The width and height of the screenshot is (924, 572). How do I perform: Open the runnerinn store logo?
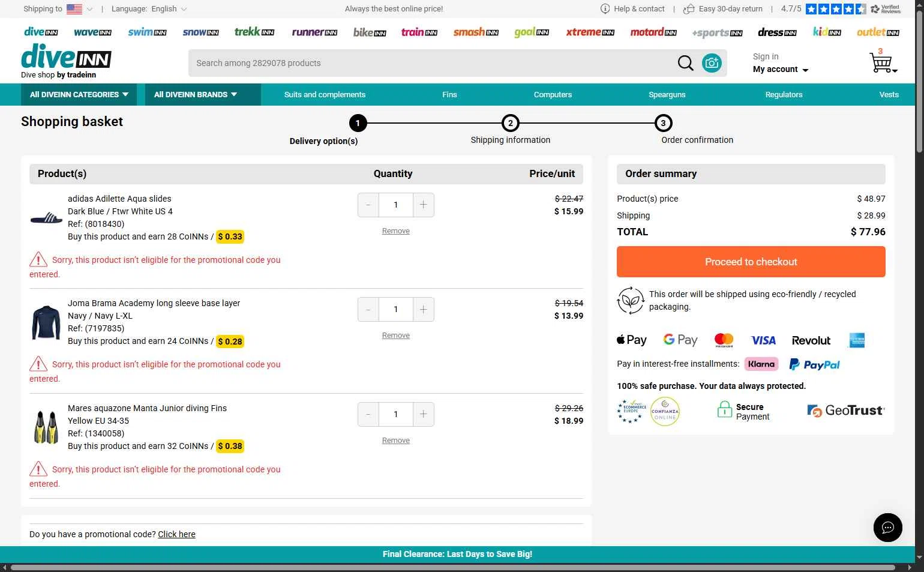click(314, 32)
